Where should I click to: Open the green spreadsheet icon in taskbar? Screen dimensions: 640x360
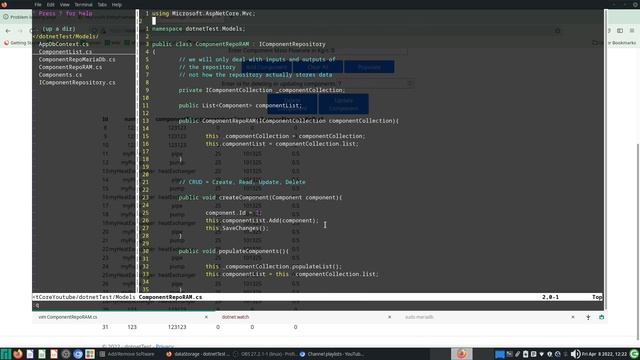pyautogui.click(x=42, y=354)
